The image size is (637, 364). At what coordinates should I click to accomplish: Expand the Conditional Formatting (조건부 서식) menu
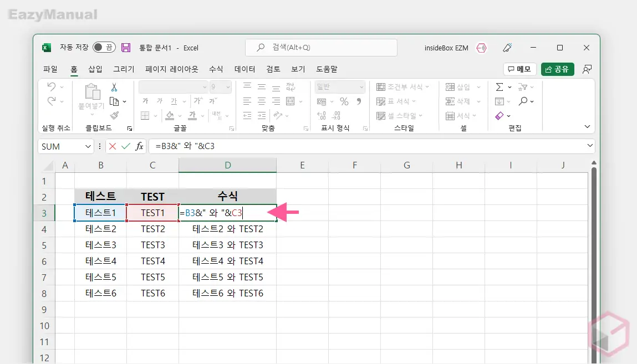[402, 87]
